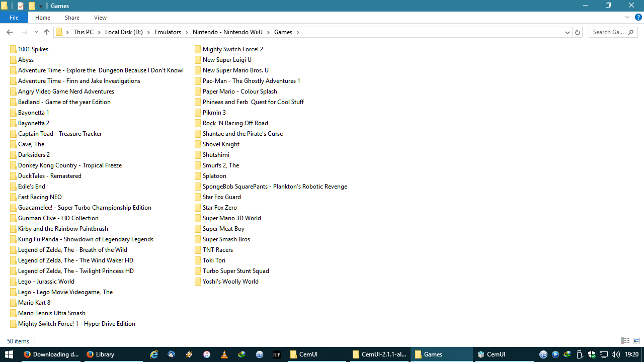
Task: Go back with the Back arrow
Action: (10, 32)
